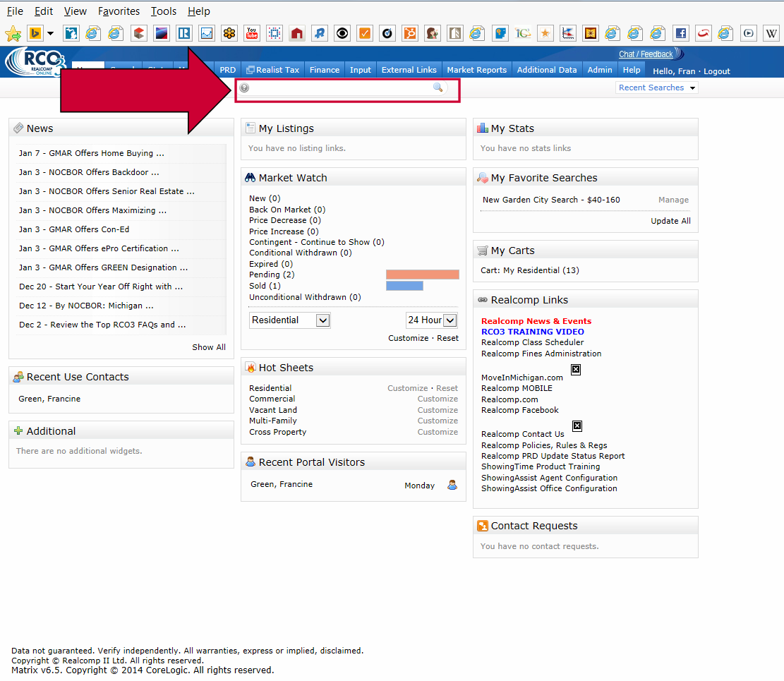The image size is (784, 681).
Task: Open the orange star favorite icon
Action: pyautogui.click(x=545, y=33)
